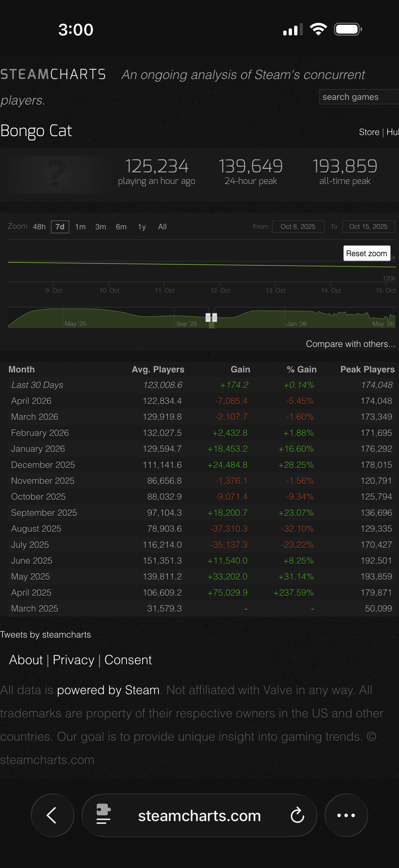The width and height of the screenshot is (399, 868).
Task: Click the Reset zoom button
Action: [x=367, y=253]
